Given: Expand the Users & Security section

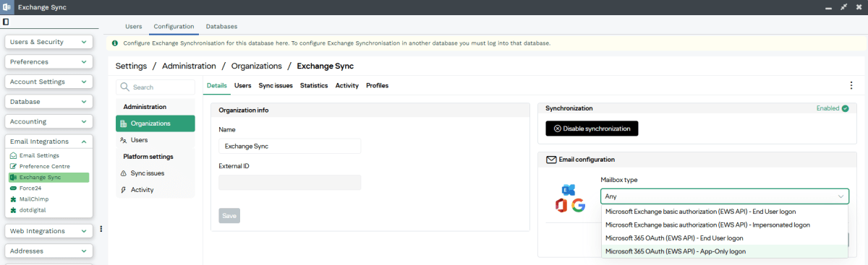Looking at the screenshot, I should coord(48,42).
